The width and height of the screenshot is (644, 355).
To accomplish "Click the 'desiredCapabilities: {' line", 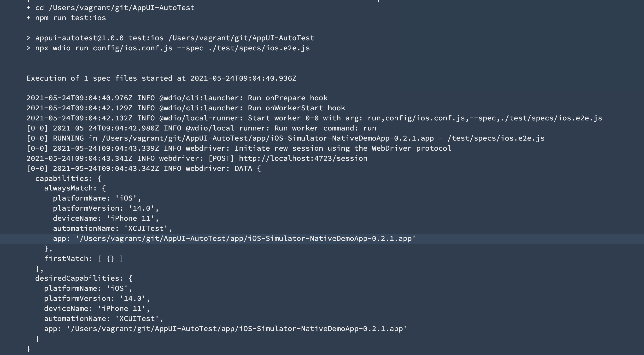I will (83, 278).
